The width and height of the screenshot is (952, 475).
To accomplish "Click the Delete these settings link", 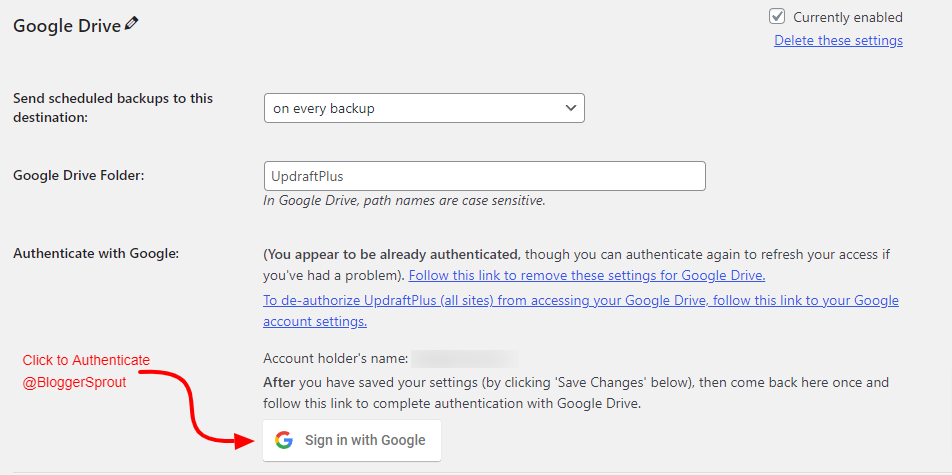I will click(x=838, y=41).
